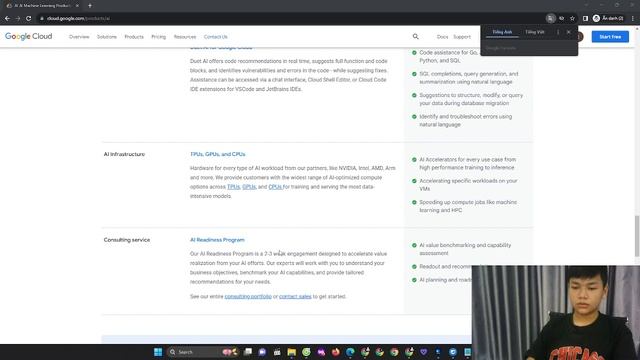View site info lock icon in address bar
Image resolution: width=640 pixels, height=360 pixels.
coord(42,18)
